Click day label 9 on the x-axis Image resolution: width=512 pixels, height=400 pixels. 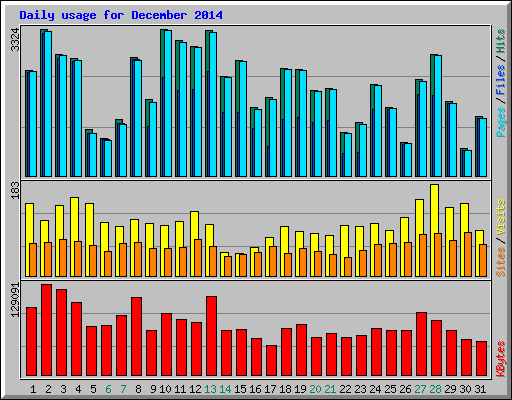click(153, 389)
